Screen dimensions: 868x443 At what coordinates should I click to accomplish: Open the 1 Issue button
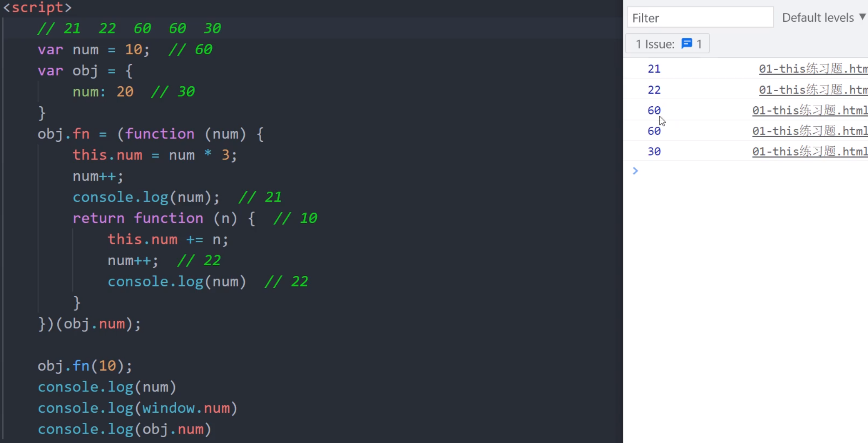(x=667, y=44)
